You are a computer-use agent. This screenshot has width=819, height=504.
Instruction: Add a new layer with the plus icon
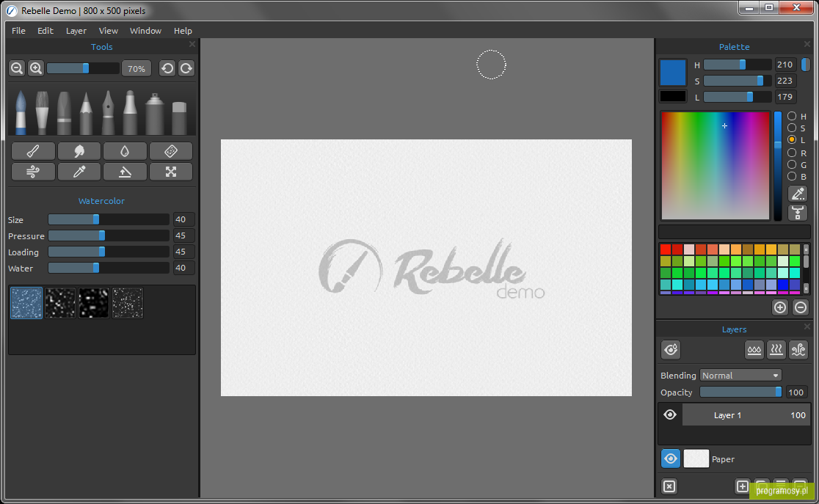742,486
